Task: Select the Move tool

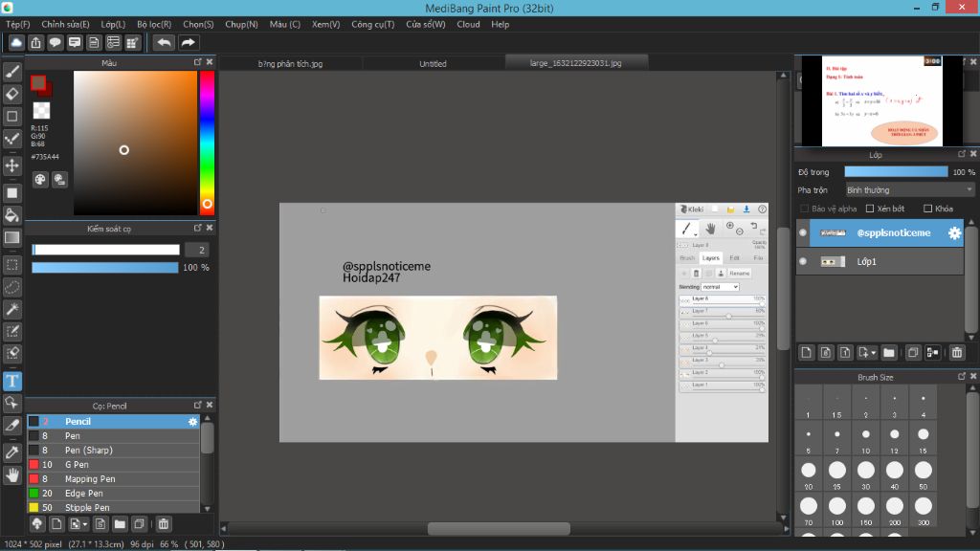Action: pos(11,165)
